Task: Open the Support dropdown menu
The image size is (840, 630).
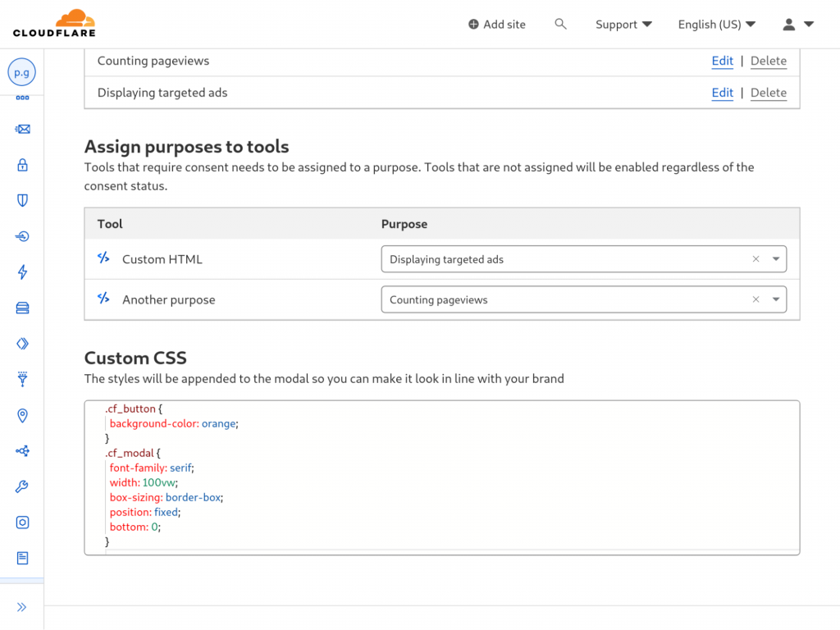Action: [623, 25]
